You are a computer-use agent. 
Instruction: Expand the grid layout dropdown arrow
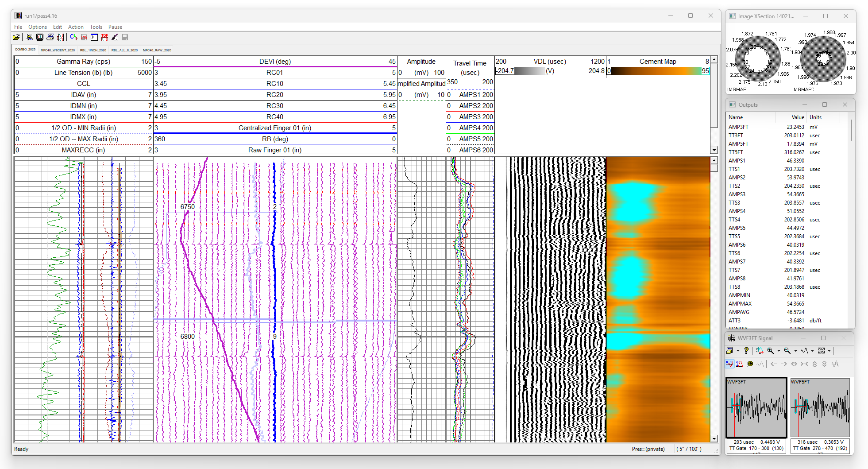pos(829,351)
